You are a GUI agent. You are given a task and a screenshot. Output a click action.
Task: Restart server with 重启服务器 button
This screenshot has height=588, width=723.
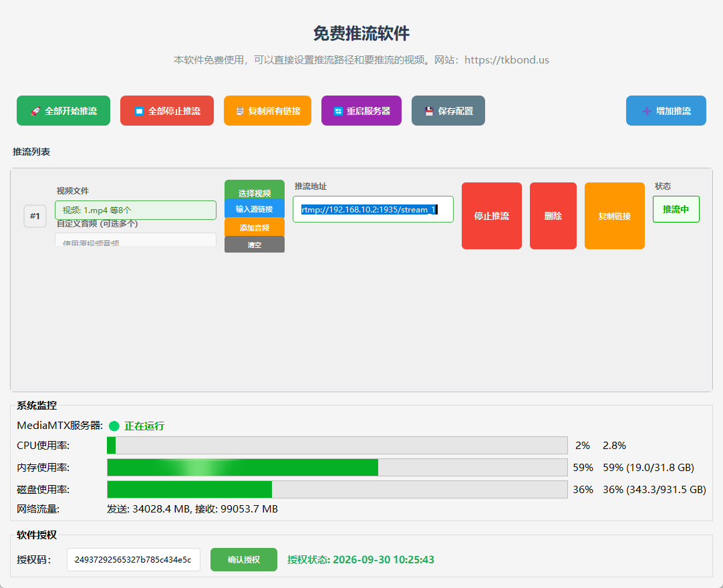[361, 111]
